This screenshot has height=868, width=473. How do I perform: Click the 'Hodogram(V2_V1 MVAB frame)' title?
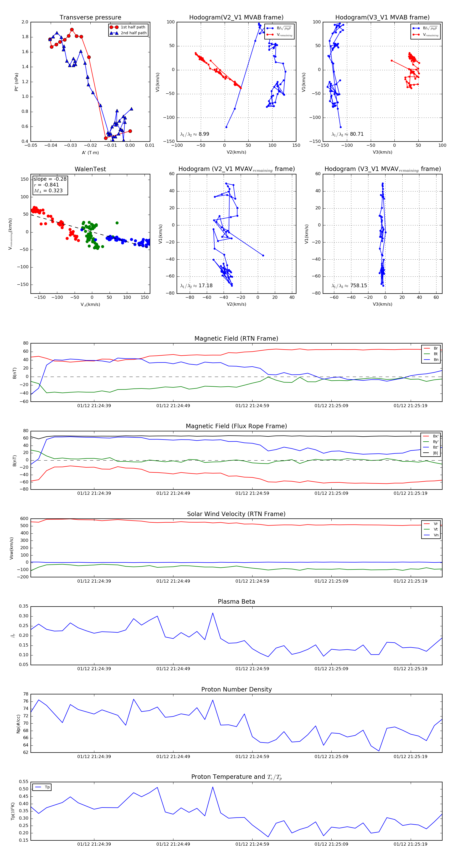(x=236, y=18)
